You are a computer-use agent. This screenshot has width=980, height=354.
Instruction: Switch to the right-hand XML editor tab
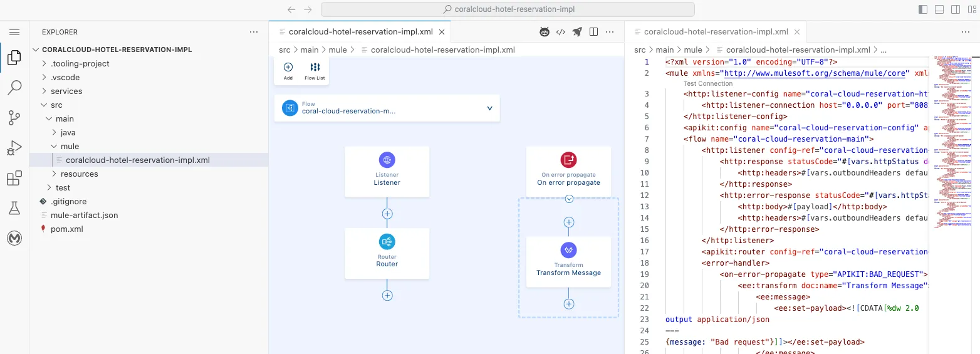click(715, 32)
